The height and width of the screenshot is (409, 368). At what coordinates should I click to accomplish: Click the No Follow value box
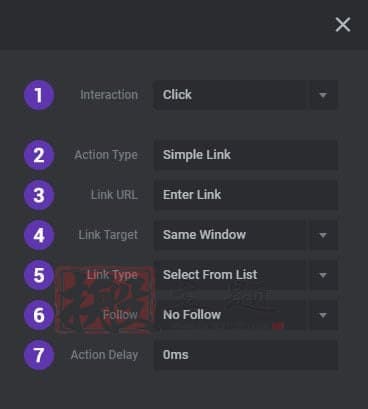tap(230, 315)
